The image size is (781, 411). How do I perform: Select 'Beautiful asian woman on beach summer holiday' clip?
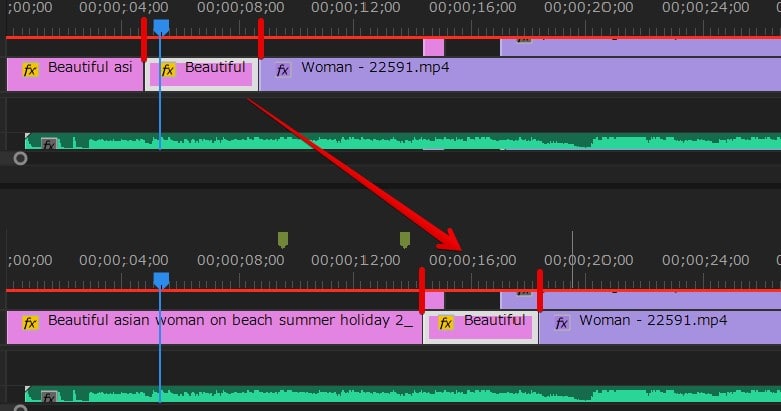click(214, 327)
